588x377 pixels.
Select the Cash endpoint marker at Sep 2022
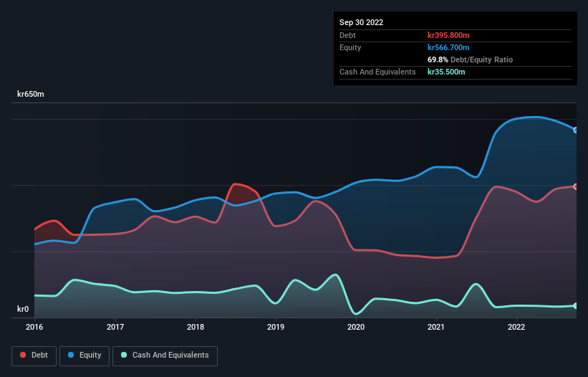576,306
